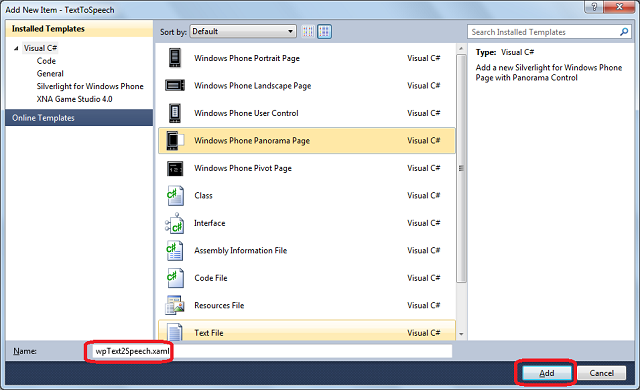Select Windows Phone Landscape Page template
This screenshot has width=640, height=390.
(x=253, y=86)
